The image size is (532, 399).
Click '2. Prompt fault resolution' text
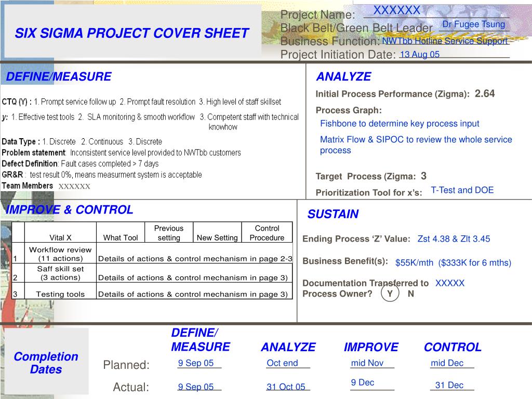[x=157, y=102]
